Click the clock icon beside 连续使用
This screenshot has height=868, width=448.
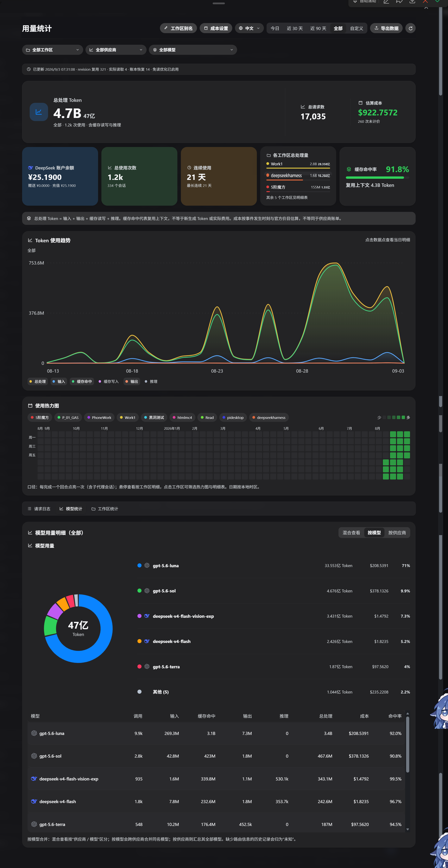(189, 168)
